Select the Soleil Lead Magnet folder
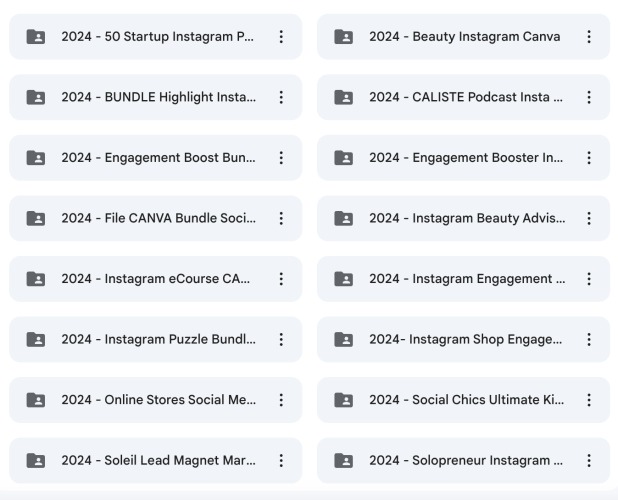 [156, 460]
